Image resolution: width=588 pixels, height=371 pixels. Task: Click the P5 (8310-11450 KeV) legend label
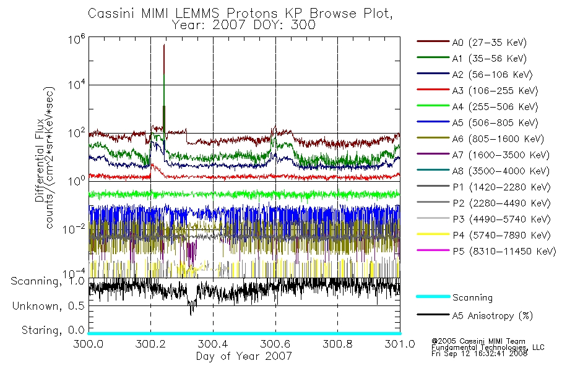click(504, 252)
